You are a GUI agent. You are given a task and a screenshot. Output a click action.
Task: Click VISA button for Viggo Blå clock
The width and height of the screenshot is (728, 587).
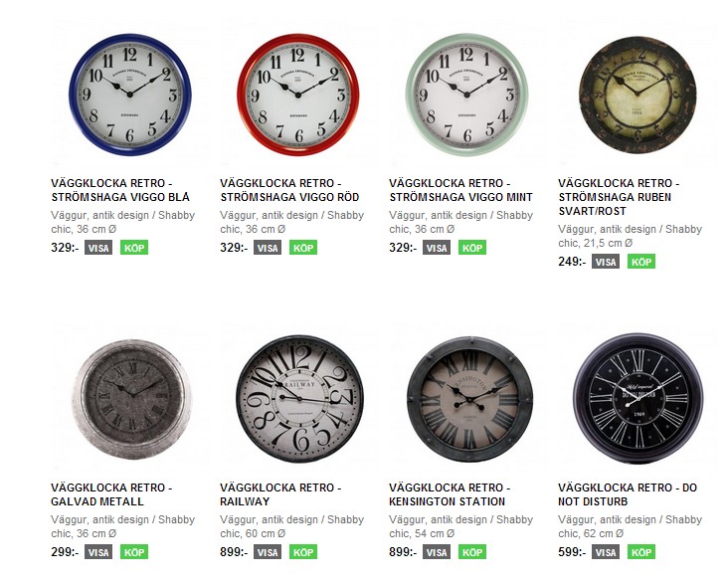pyautogui.click(x=98, y=248)
